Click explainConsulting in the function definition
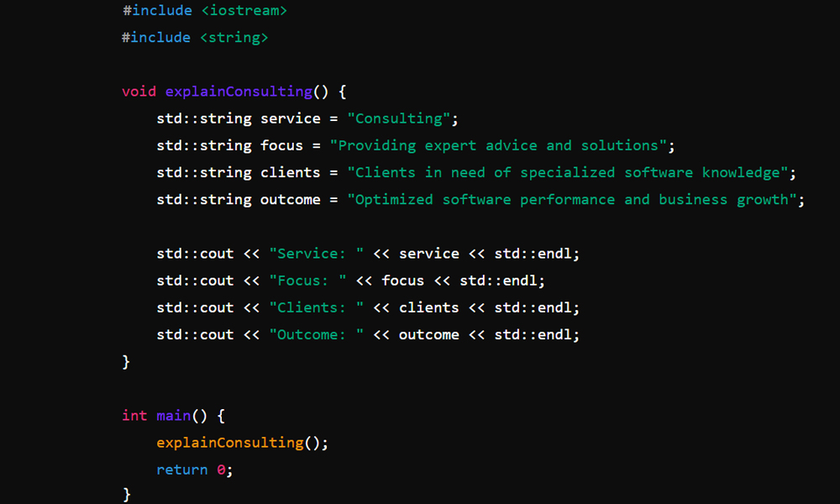Viewport: 840px width, 504px height. [239, 92]
